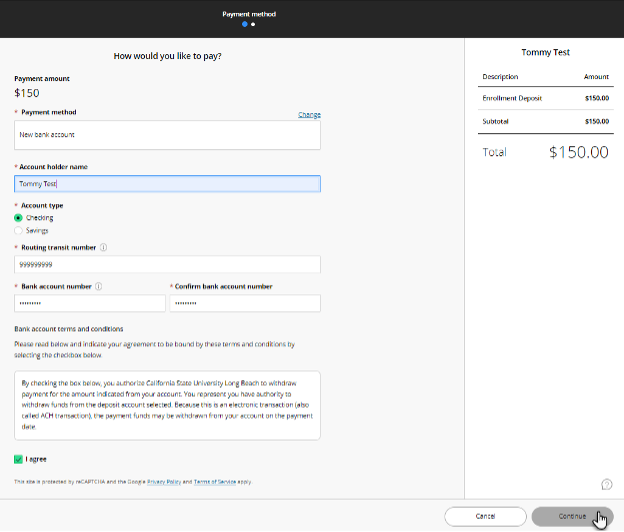Focus the Routing transit number field
This screenshot has width=624, height=532.
click(x=167, y=265)
